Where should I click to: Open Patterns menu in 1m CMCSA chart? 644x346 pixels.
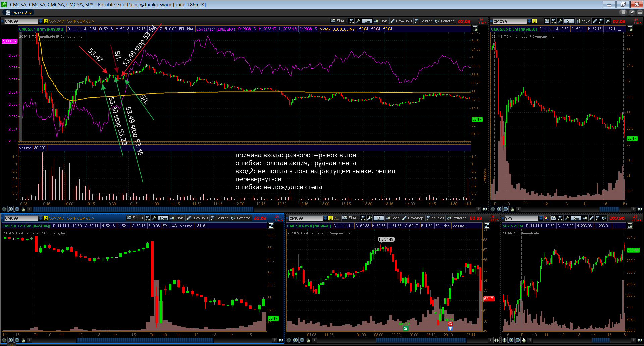tap(445, 21)
